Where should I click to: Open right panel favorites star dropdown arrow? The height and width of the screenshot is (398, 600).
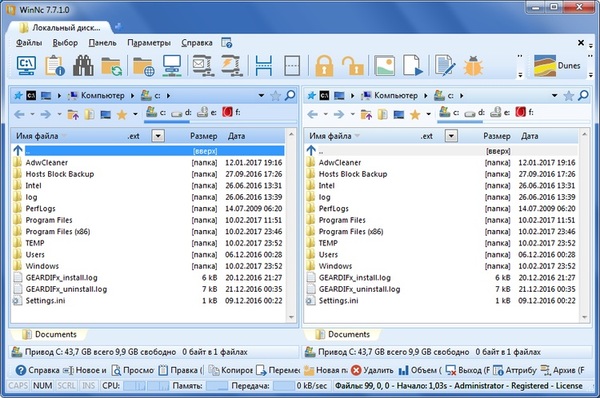click(x=429, y=114)
